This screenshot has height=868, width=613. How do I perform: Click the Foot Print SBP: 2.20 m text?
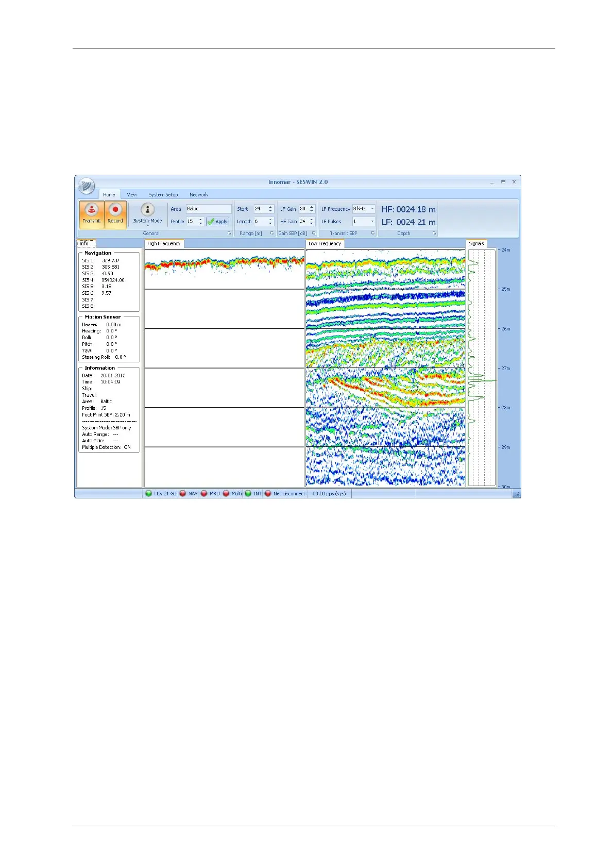coord(106,415)
